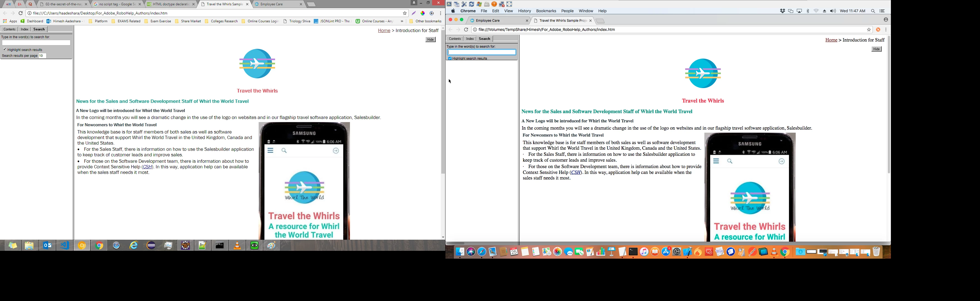Uncheck Highlight search results in left window
Viewport: 980px width, 301px height.
(x=4, y=50)
